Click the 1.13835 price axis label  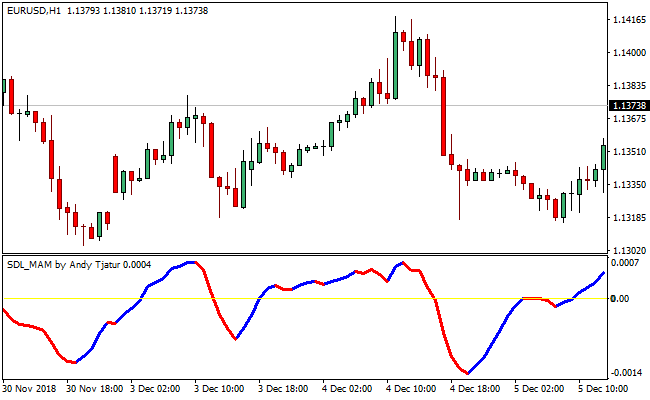pyautogui.click(x=629, y=86)
